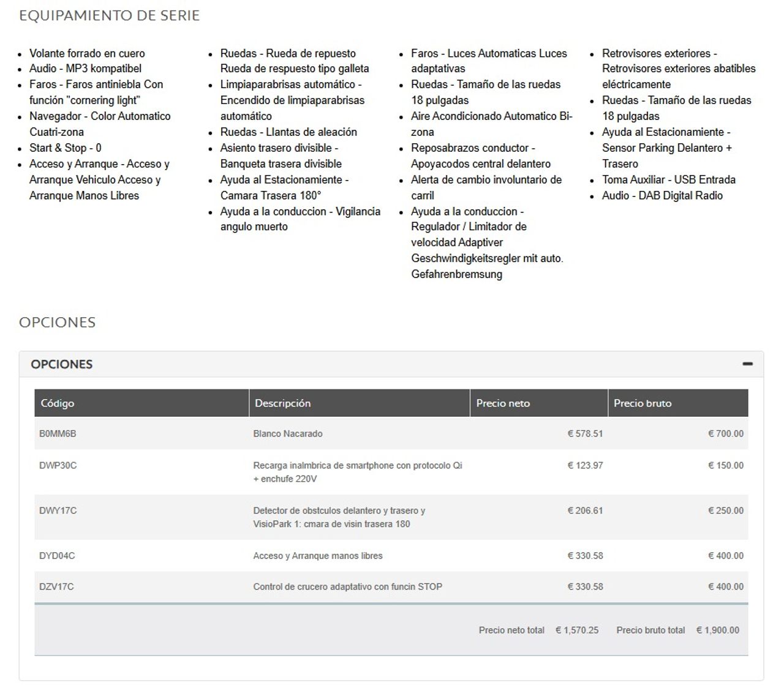
Task: Click the Audio - MP3 kompatibel item
Action: 85,69
